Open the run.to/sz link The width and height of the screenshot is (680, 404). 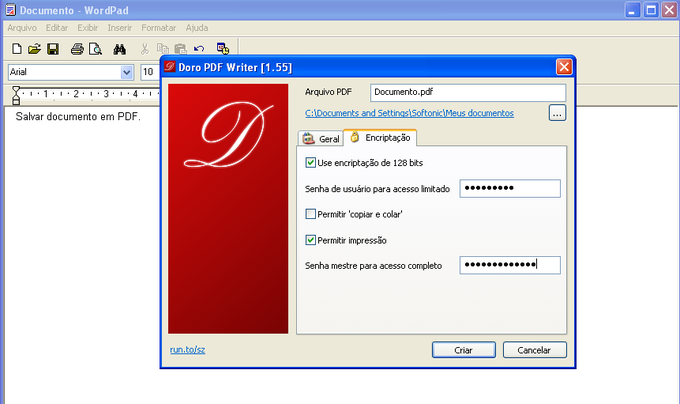187,349
